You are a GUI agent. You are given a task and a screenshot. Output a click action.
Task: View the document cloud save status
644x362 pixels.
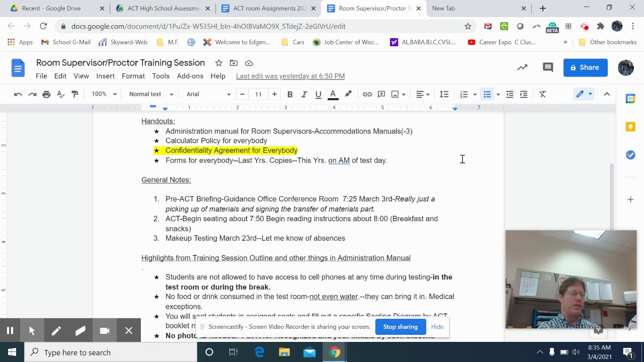249,63
